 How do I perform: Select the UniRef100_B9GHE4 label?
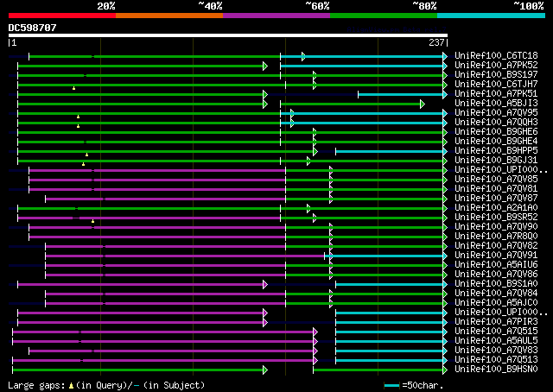(x=496, y=142)
